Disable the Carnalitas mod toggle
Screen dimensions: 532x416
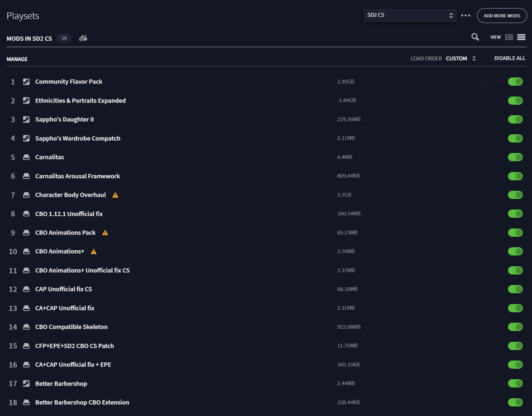(515, 157)
